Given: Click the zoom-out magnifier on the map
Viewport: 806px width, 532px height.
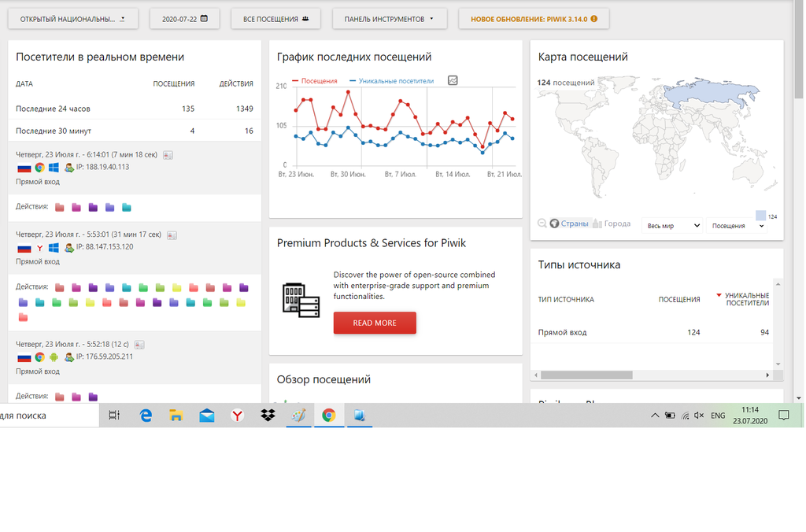Looking at the screenshot, I should [542, 224].
